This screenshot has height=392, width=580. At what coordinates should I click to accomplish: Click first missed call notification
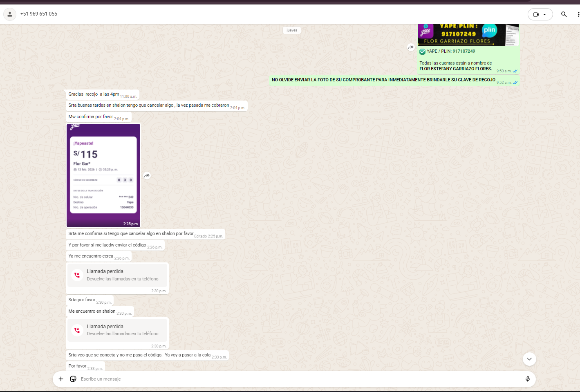coord(117,275)
